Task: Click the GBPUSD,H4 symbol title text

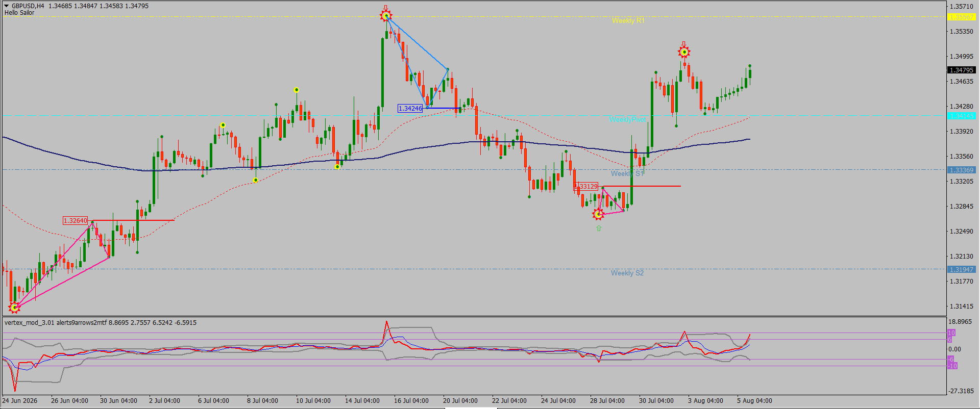Action: point(28,6)
